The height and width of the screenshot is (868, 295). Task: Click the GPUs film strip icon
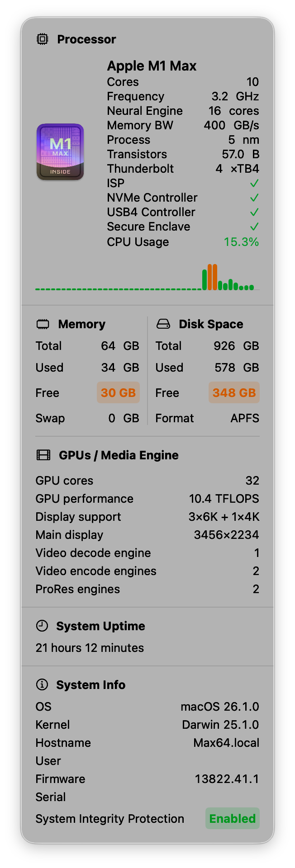pyautogui.click(x=43, y=455)
